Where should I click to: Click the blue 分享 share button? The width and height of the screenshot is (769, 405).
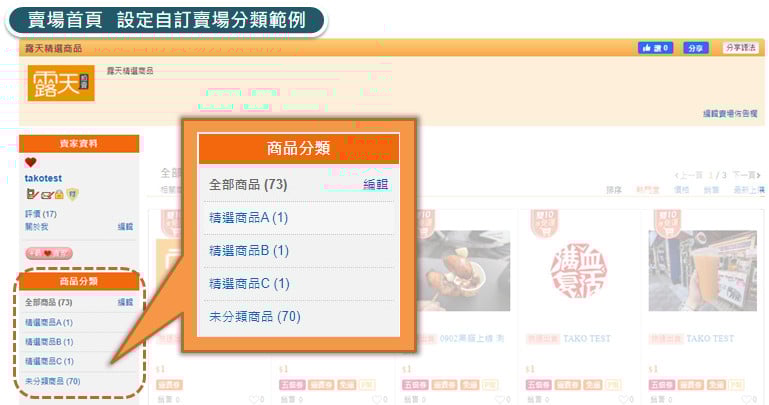[695, 48]
